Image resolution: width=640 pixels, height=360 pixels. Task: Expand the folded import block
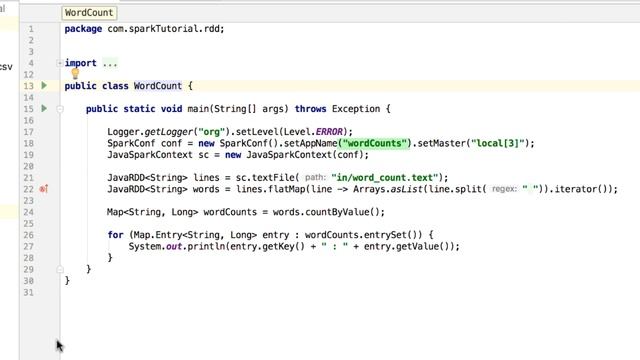[60, 63]
